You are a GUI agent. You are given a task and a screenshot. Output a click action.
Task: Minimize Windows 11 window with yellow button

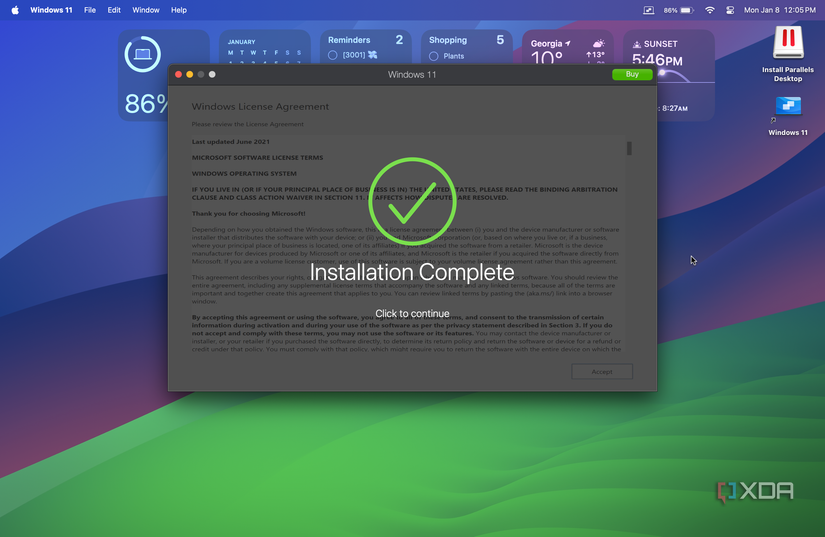coord(189,74)
